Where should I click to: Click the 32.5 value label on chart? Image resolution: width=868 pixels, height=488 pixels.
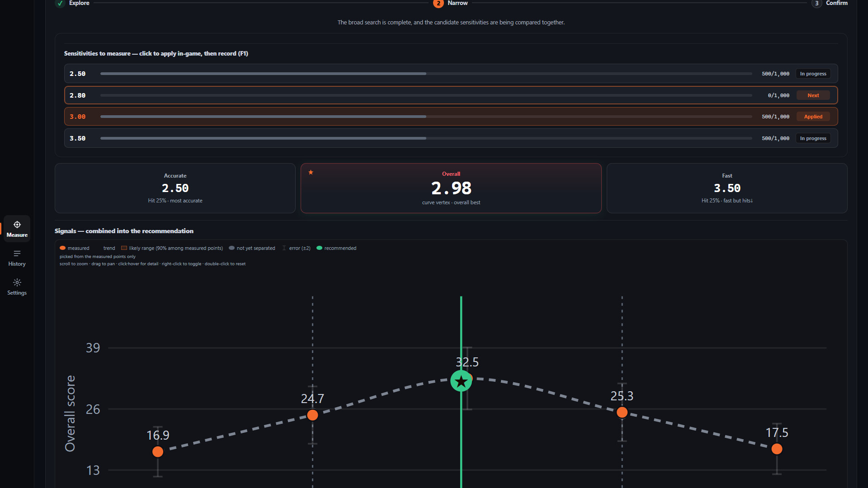point(467,362)
